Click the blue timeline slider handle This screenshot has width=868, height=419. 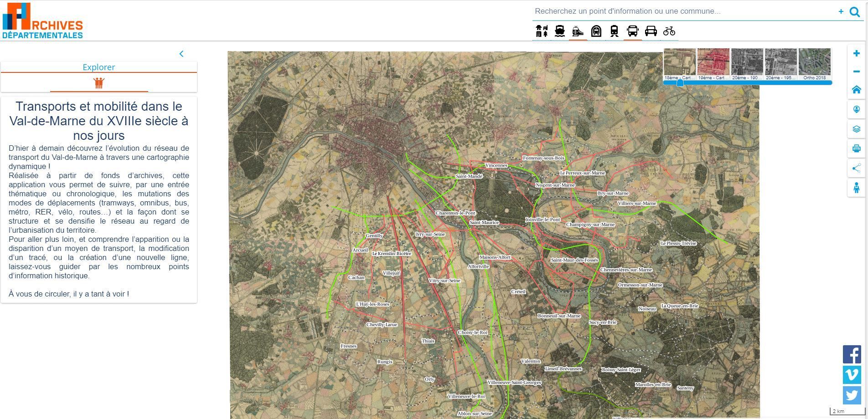point(680,83)
